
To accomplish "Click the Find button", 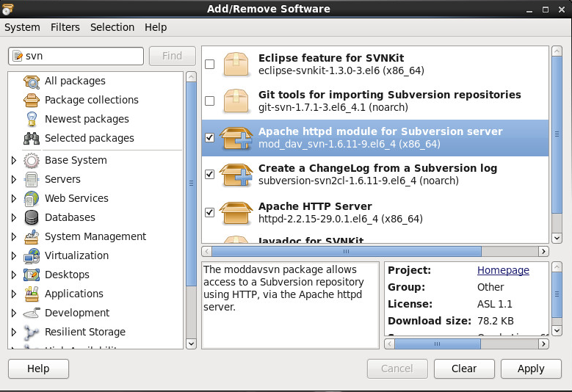I will point(172,56).
